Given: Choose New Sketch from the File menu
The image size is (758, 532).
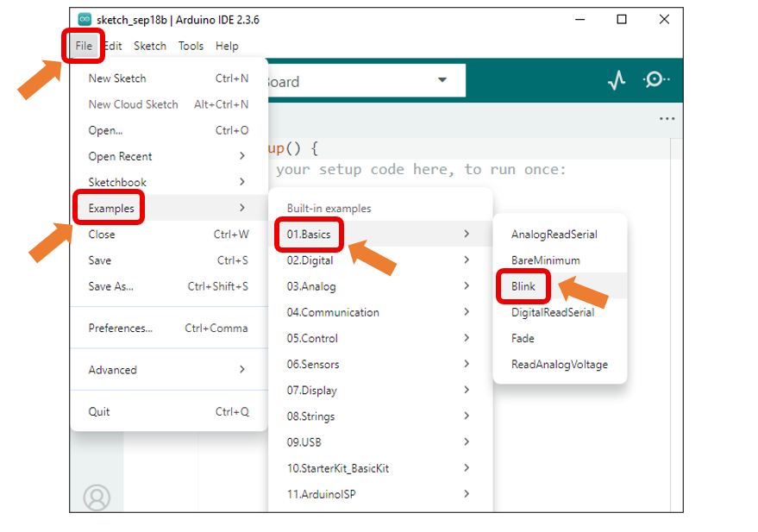Looking at the screenshot, I should pos(169,78).
